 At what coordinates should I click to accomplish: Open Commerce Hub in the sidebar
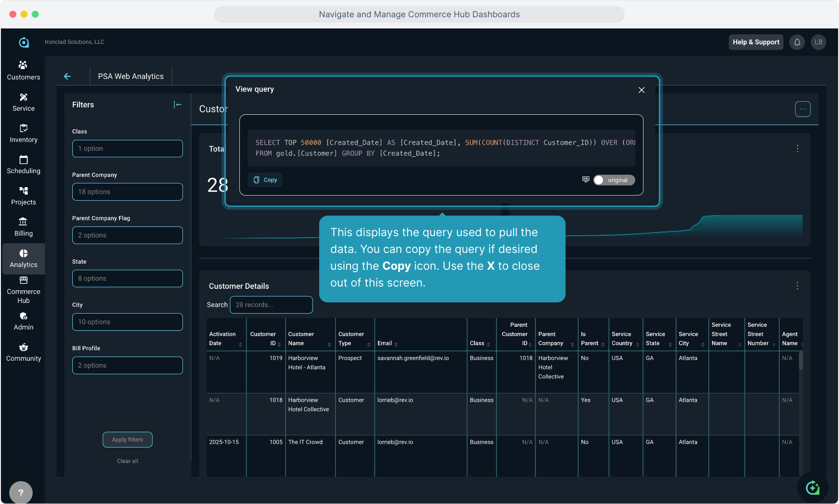pos(23,290)
